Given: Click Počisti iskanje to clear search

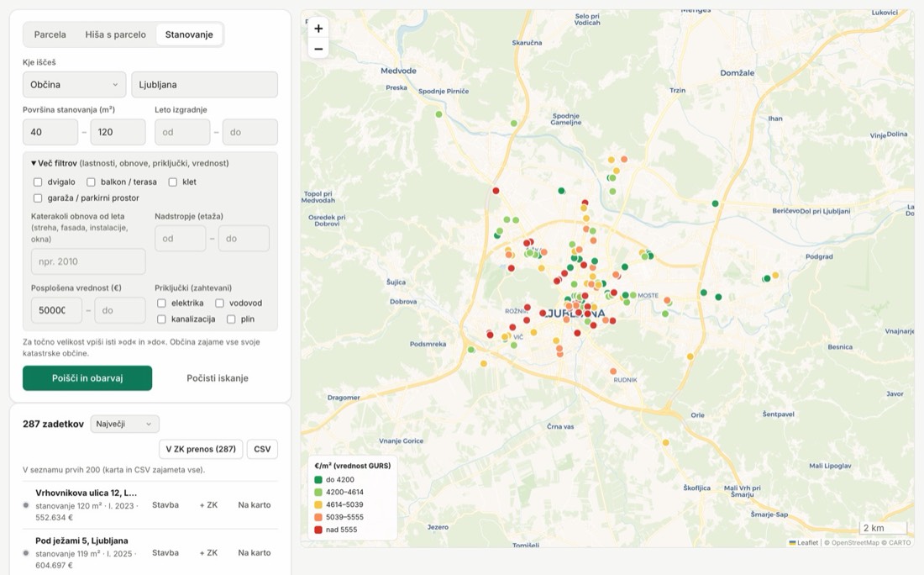Looking at the screenshot, I should click(218, 378).
